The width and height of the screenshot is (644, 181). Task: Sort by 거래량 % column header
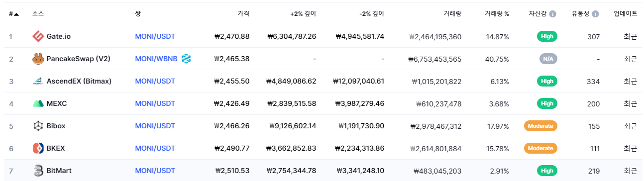(497, 14)
